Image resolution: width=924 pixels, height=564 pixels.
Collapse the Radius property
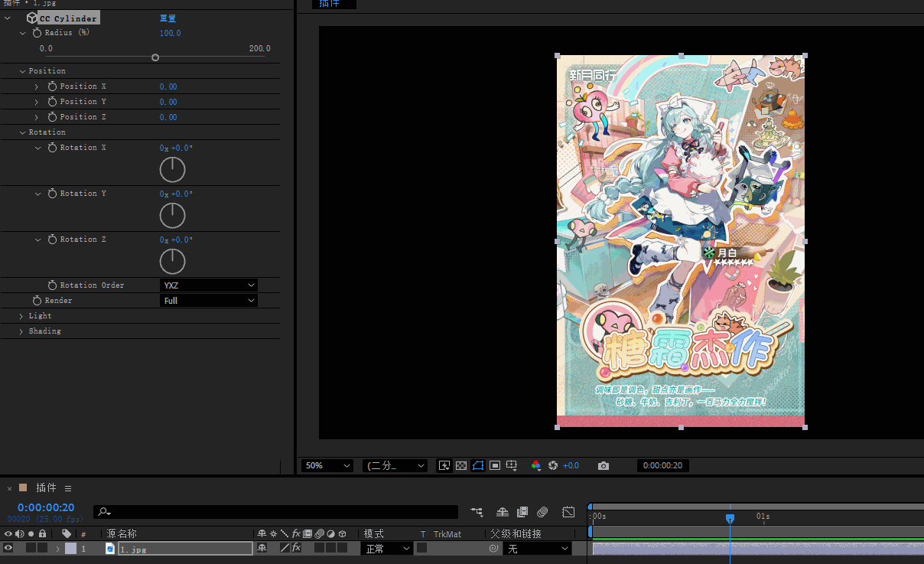tap(23, 33)
